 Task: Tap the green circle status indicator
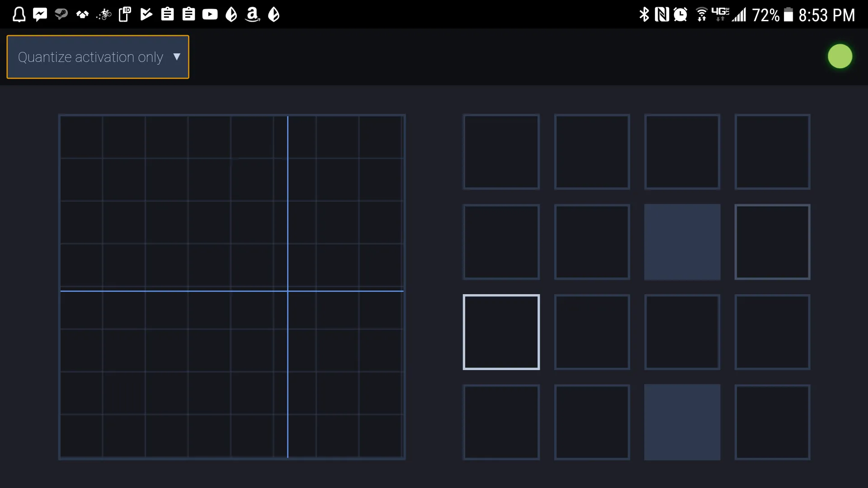point(840,56)
